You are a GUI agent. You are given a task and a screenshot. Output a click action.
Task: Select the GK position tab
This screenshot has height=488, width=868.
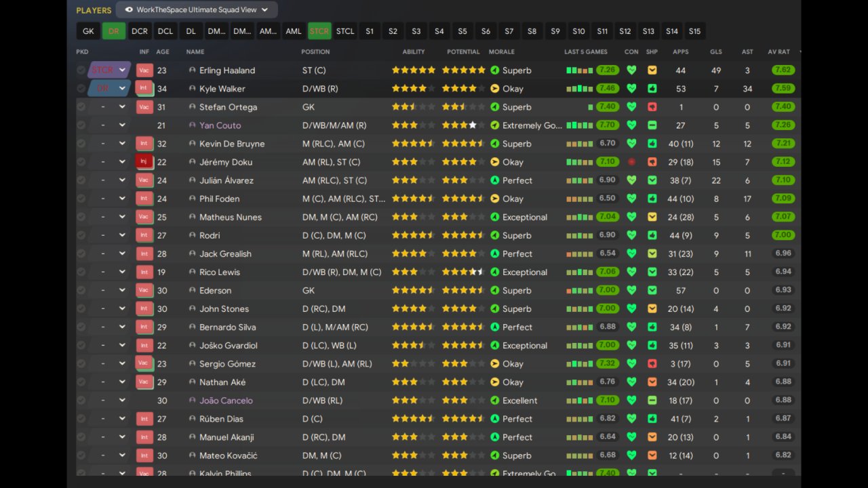coord(88,31)
